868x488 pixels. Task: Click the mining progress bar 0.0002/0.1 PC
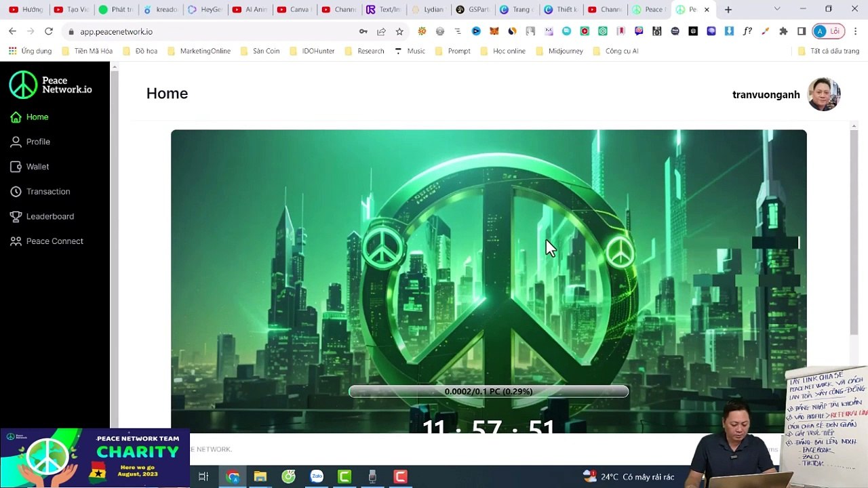488,391
